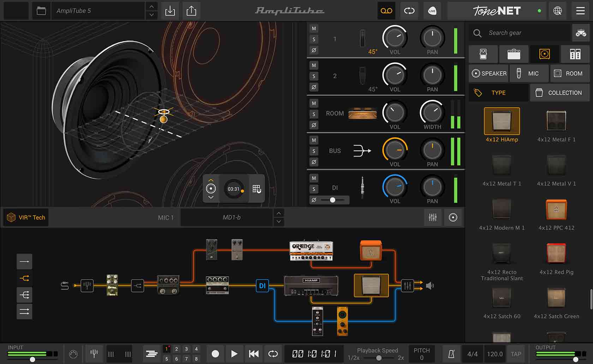This screenshot has height=364, width=593.
Task: Toggle phase invert on the DI channel
Action: 313,200
